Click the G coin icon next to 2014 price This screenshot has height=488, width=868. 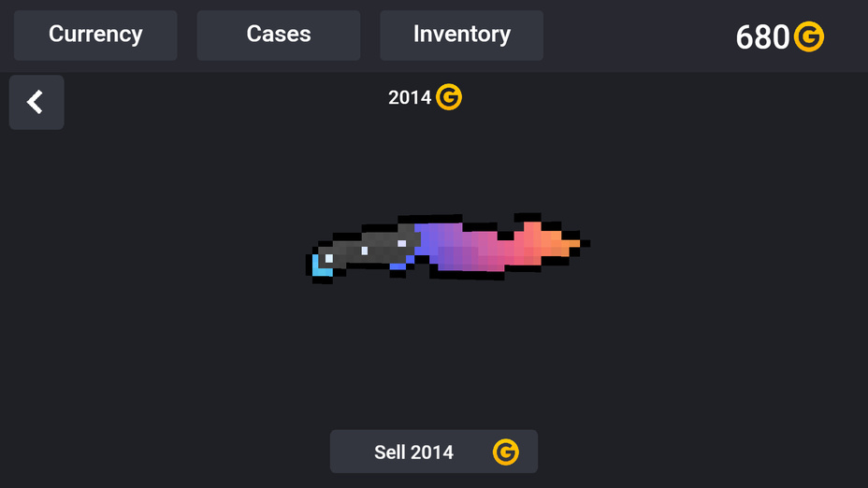[x=448, y=97]
